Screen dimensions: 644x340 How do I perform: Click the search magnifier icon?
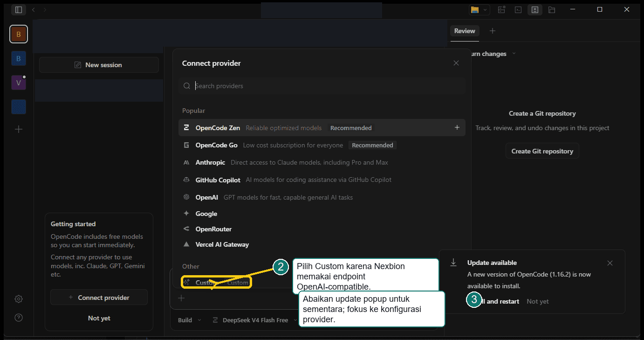[x=187, y=86]
